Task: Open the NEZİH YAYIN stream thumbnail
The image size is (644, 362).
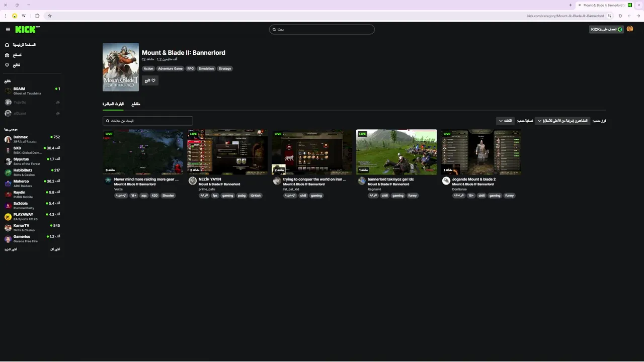Action: 227,152
